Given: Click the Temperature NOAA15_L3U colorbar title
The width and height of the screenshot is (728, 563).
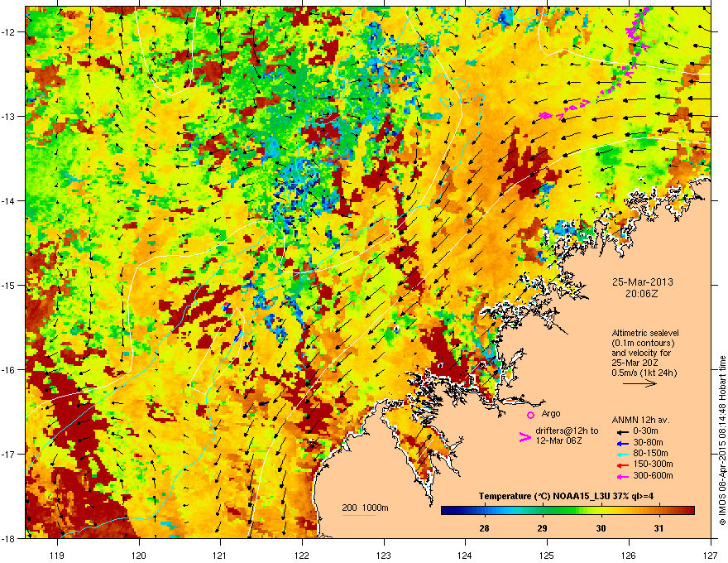Looking at the screenshot, I should [x=566, y=496].
